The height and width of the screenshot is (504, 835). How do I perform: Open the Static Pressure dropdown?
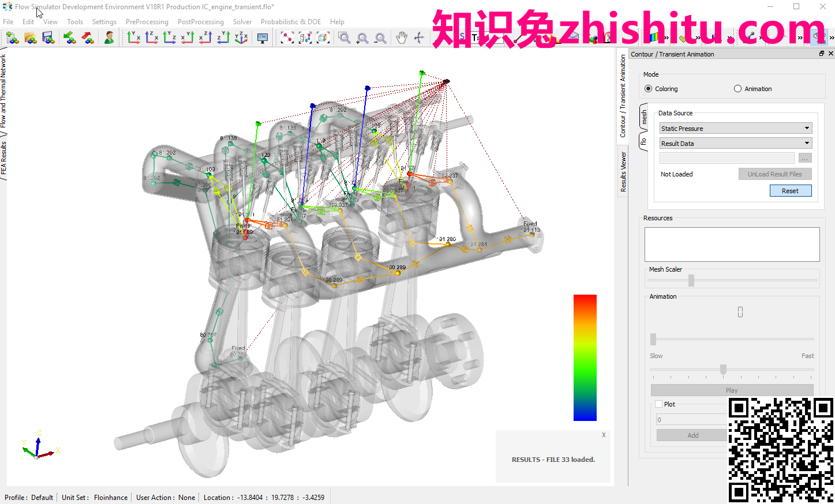coord(736,128)
